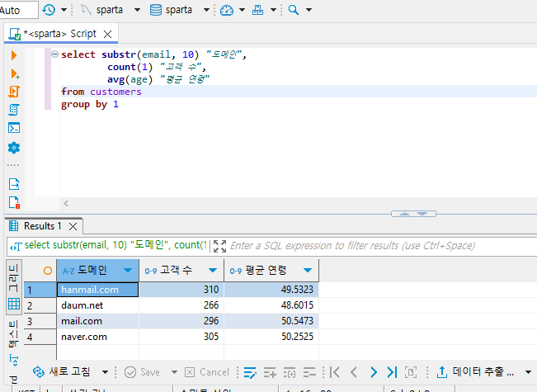Select active sparta connection in the toolbar
This screenshot has width=537, height=392.
pyautogui.click(x=101, y=10)
